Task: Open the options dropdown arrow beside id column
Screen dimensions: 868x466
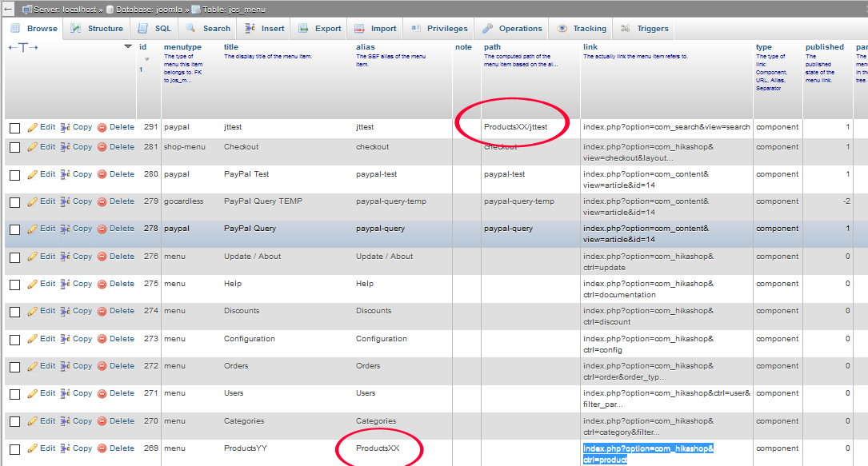Action: 128,47
